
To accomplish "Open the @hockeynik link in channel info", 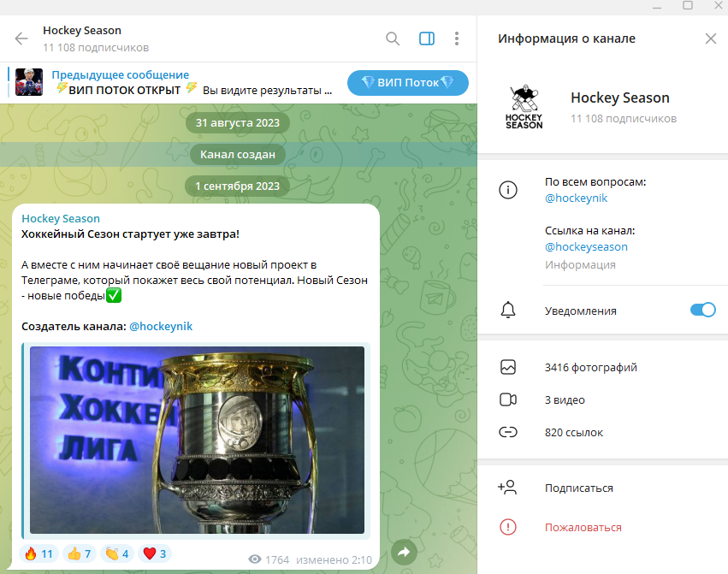I will point(576,198).
